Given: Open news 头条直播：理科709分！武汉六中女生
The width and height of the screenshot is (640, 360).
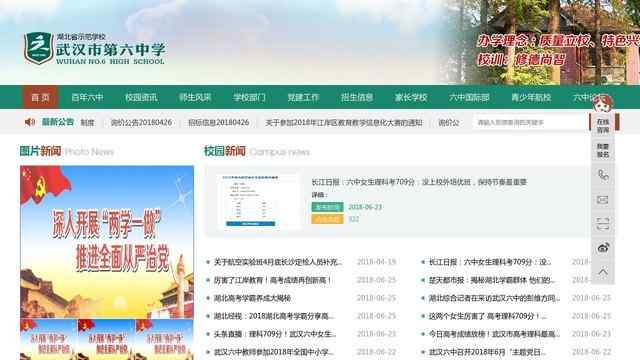Looking at the screenshot, I should point(275,334).
